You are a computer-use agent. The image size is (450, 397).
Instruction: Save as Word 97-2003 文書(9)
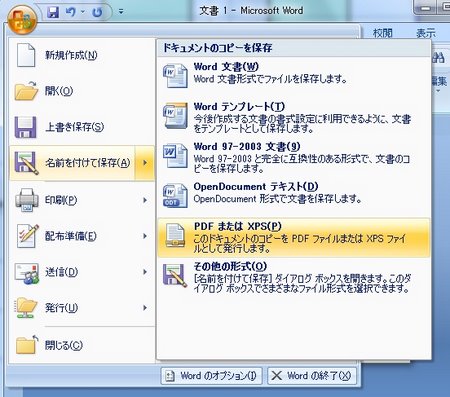[x=293, y=157]
